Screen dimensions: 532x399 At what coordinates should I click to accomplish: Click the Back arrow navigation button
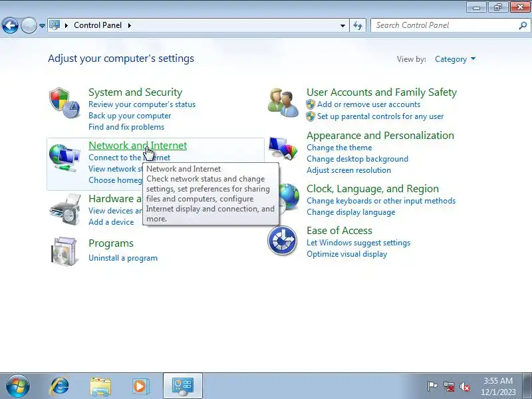click(x=10, y=25)
